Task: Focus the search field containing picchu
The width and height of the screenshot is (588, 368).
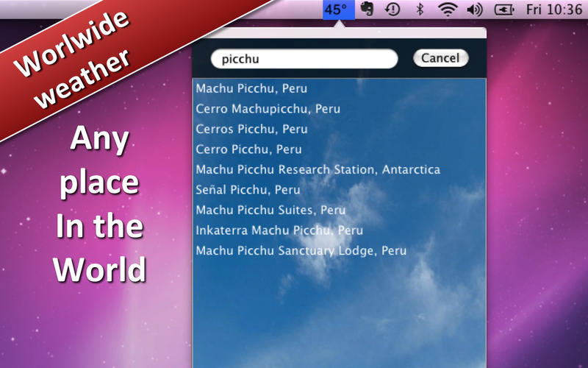Action: (x=304, y=59)
